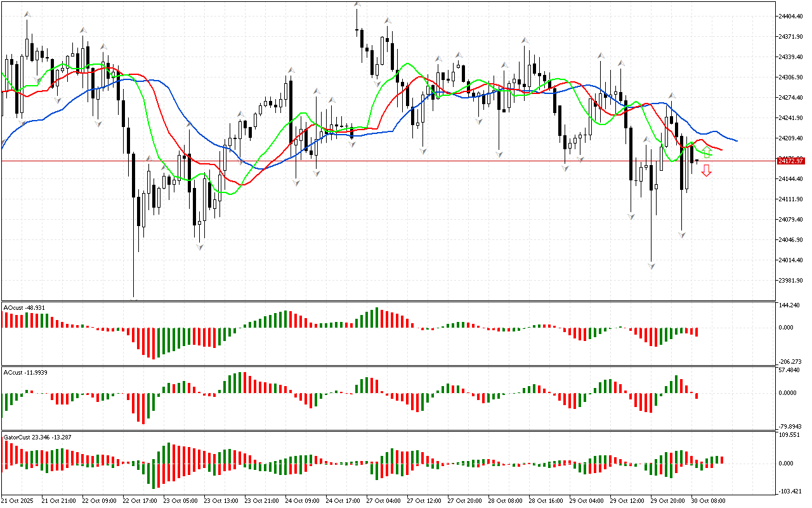Click the 24404.40 price scale label
Viewport: 812px width, 508px height.
(790, 16)
